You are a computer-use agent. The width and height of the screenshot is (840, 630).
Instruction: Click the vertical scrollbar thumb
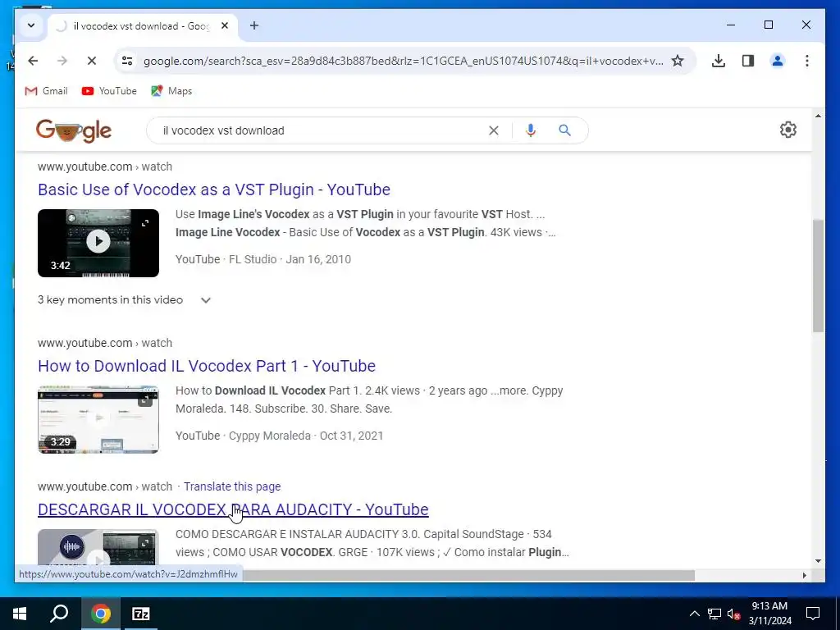tap(818, 276)
